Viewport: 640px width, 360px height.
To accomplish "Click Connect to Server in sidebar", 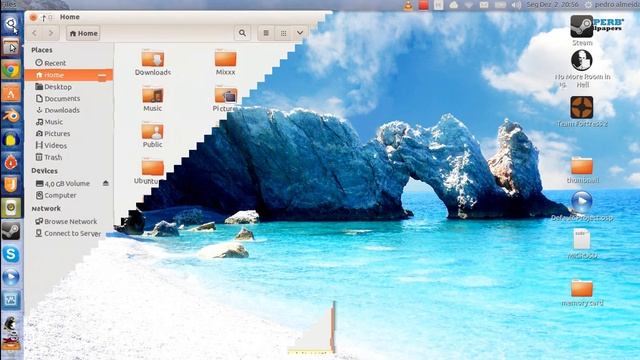I will tap(69, 233).
